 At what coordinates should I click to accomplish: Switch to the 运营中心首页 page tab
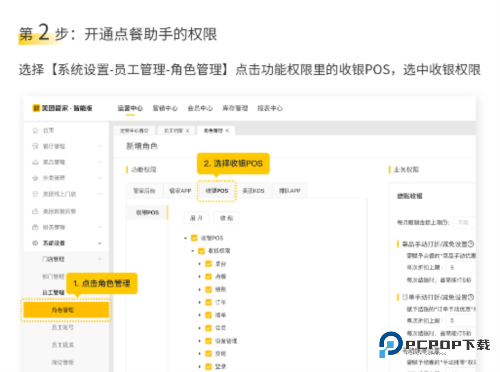tap(134, 131)
